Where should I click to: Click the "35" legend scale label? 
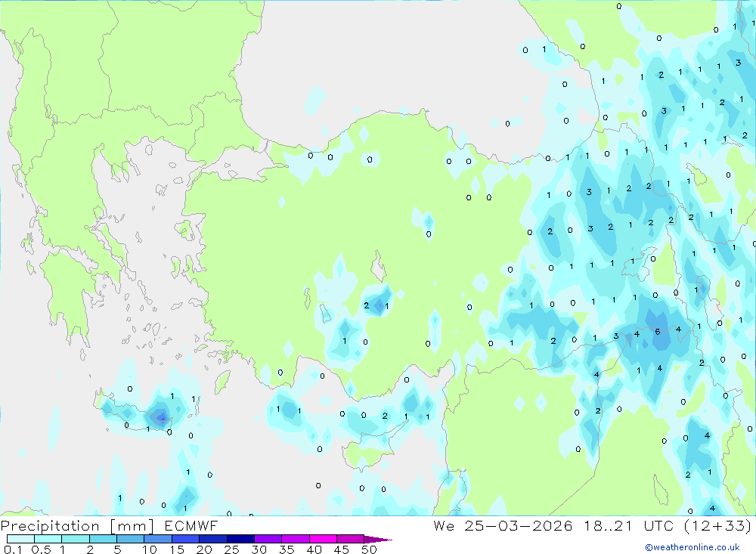pos(287,549)
